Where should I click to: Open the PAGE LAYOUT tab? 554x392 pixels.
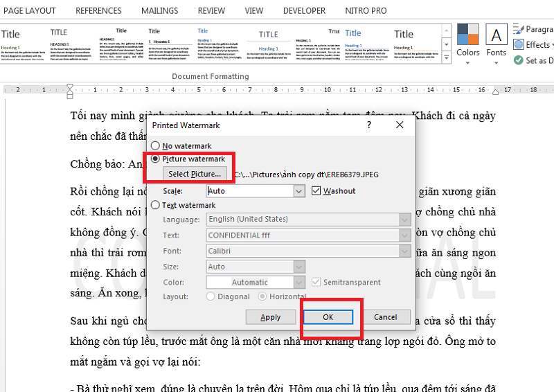coord(29,11)
